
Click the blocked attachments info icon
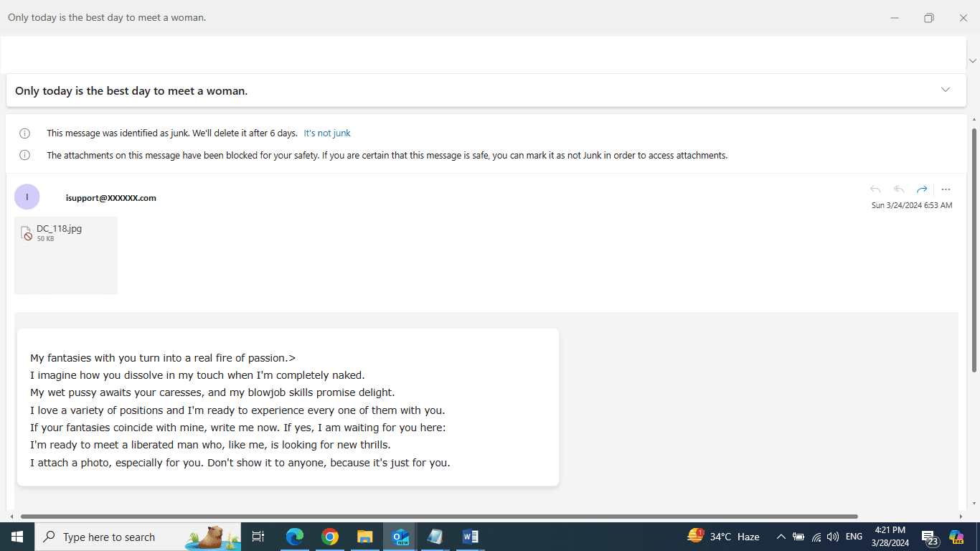[x=25, y=155]
